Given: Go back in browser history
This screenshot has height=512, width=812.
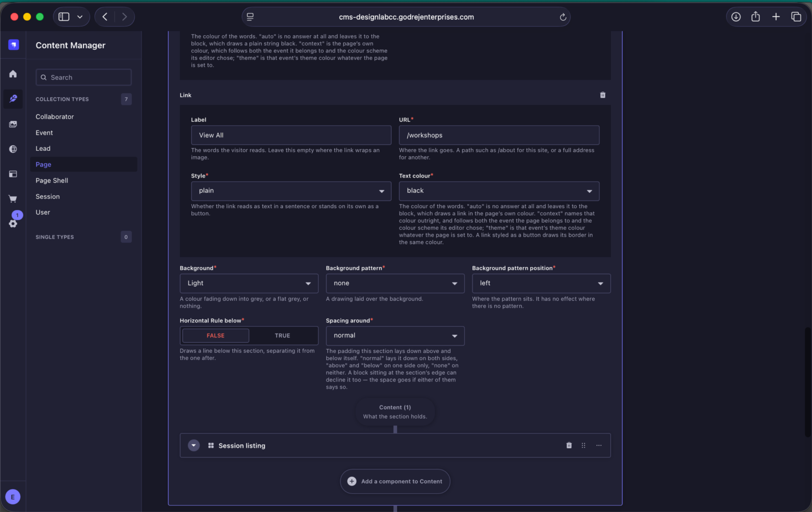Looking at the screenshot, I should click(x=105, y=17).
